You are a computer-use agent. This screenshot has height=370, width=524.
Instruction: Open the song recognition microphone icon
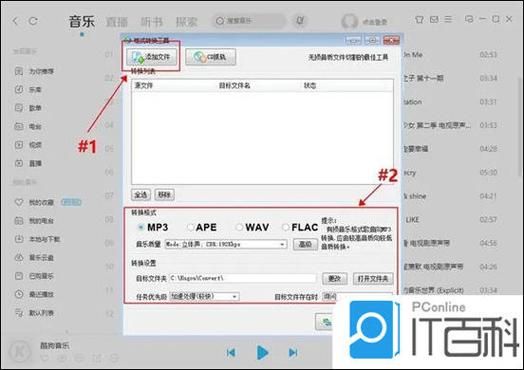(x=300, y=21)
